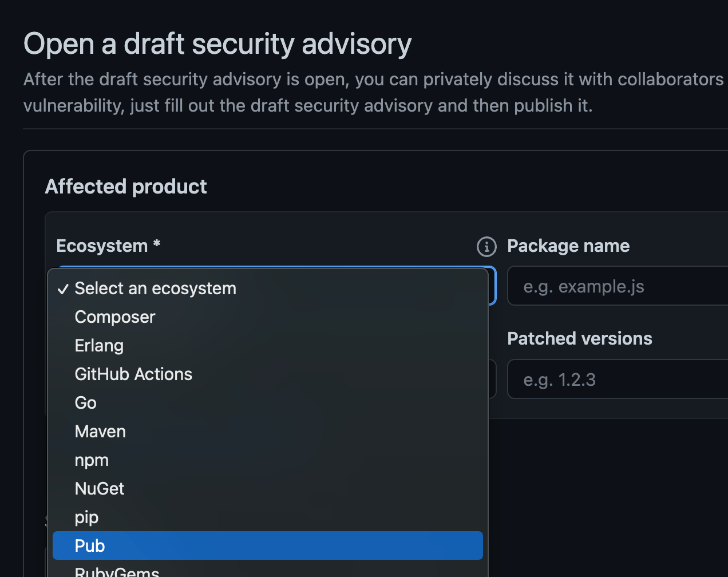
Task: Click the Ecosystem required field label
Action: (108, 246)
